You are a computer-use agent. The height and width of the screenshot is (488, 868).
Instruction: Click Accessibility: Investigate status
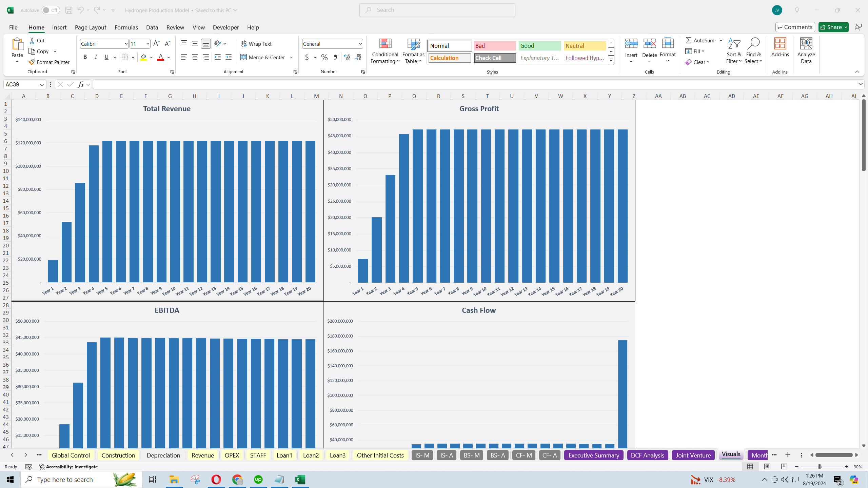coord(68,467)
